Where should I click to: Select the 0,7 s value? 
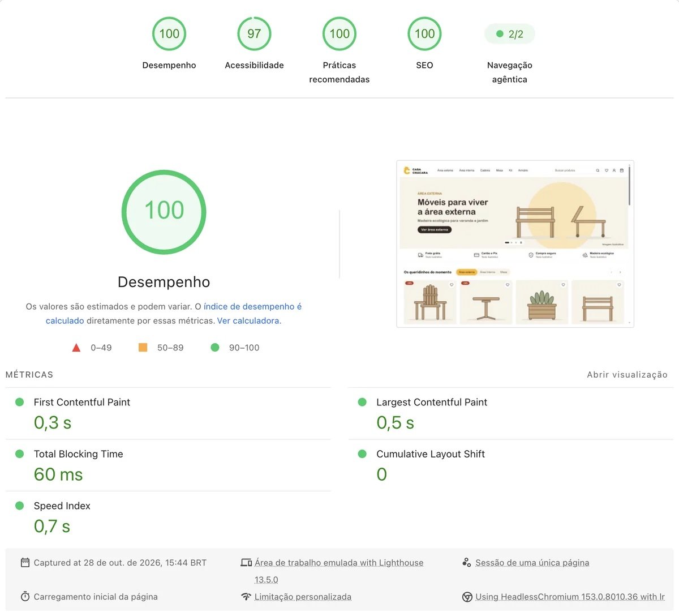(x=52, y=527)
